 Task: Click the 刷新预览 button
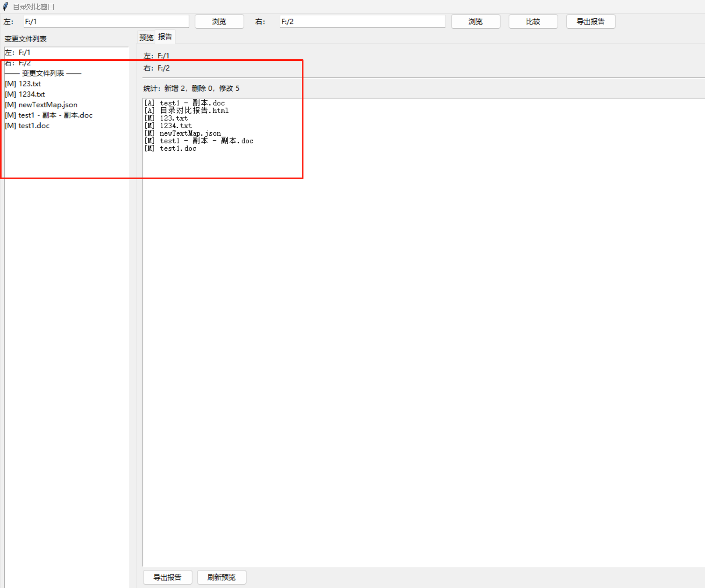(221, 577)
